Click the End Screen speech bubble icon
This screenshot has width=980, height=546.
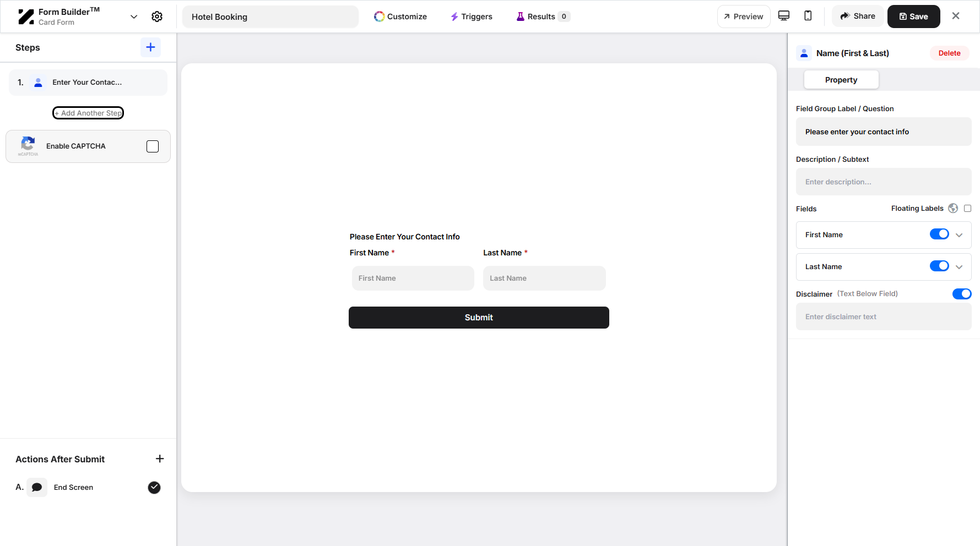(x=37, y=487)
